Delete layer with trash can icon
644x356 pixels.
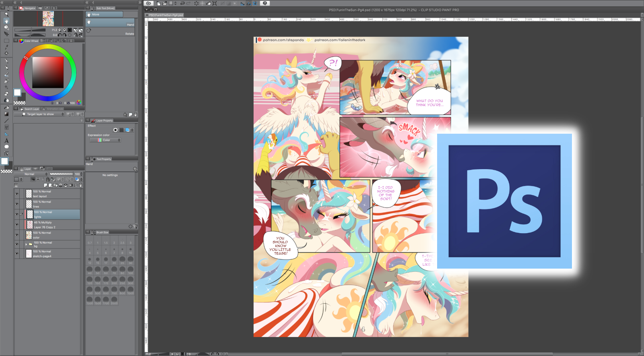80,185
